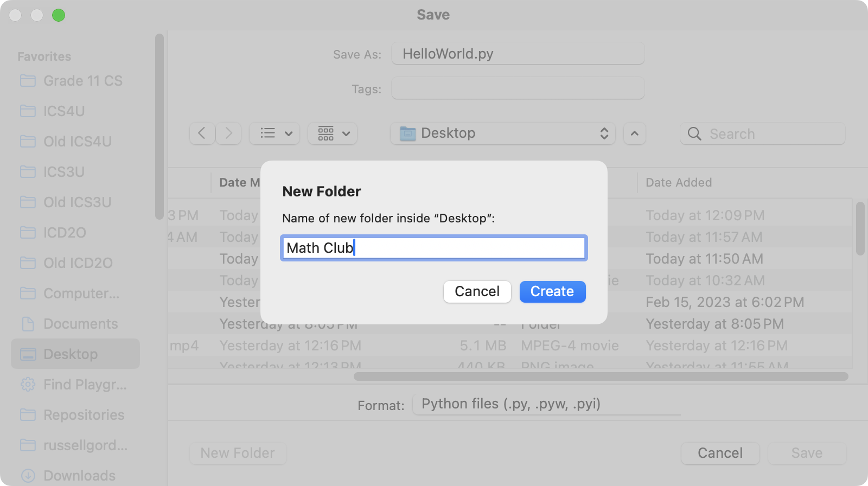Viewport: 868px width, 486px height.
Task: Open Find Playgr... gear item in sidebar
Action: click(x=85, y=385)
